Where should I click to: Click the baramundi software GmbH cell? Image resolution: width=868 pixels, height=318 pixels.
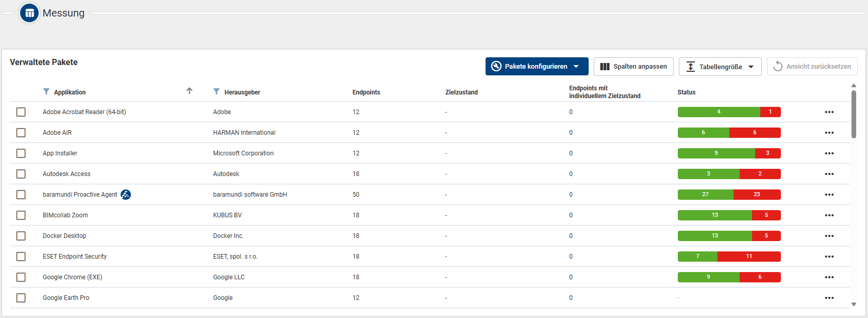click(x=250, y=195)
